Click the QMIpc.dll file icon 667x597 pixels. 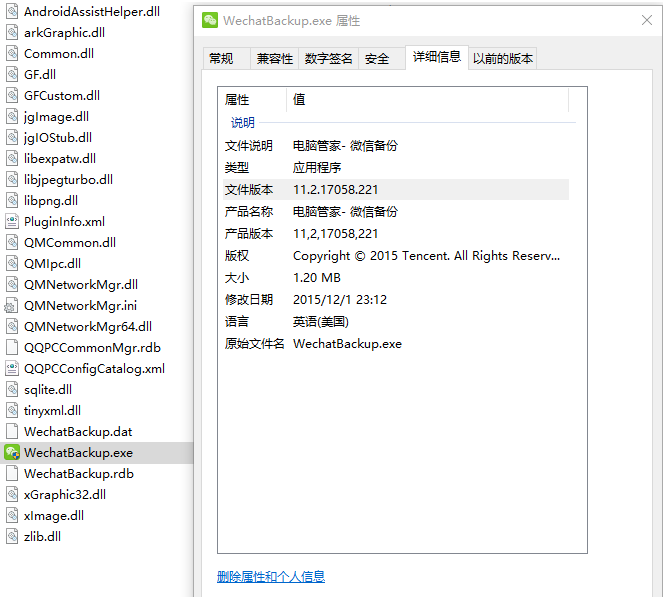click(12, 263)
